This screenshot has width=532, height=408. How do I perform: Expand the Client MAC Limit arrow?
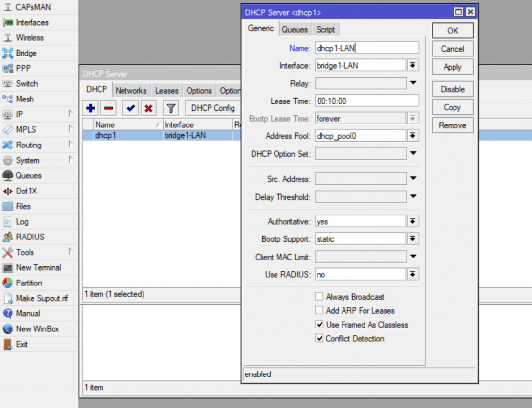click(x=413, y=257)
